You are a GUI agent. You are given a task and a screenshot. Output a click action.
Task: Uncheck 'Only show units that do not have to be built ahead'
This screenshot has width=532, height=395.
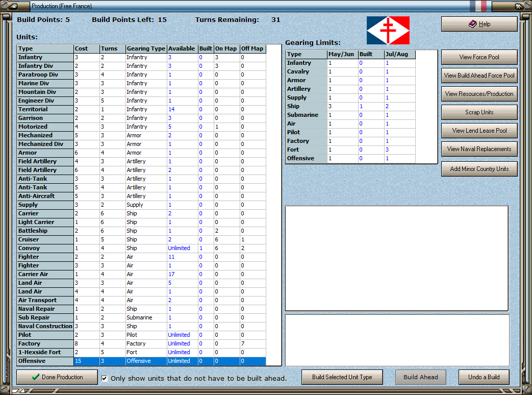105,378
